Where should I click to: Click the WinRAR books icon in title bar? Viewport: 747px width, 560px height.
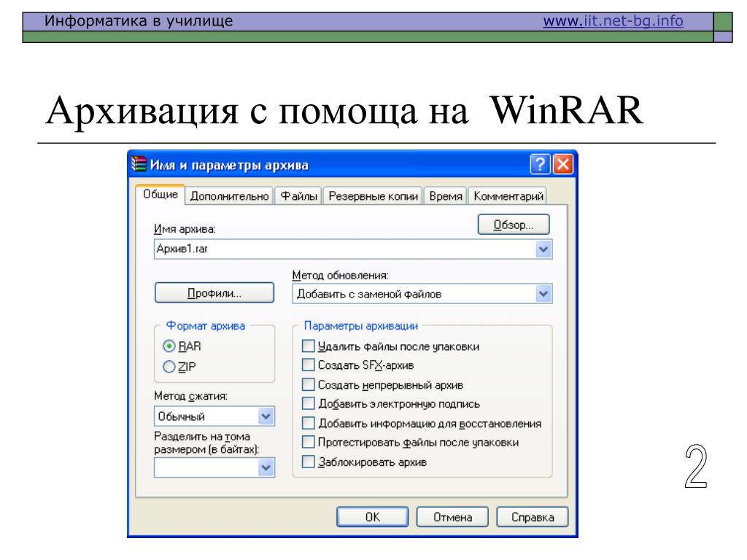click(x=139, y=164)
